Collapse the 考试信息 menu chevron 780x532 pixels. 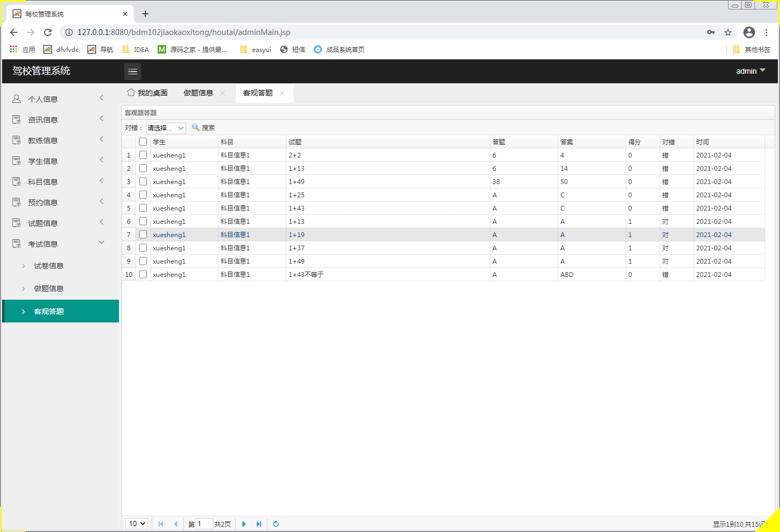click(x=101, y=242)
